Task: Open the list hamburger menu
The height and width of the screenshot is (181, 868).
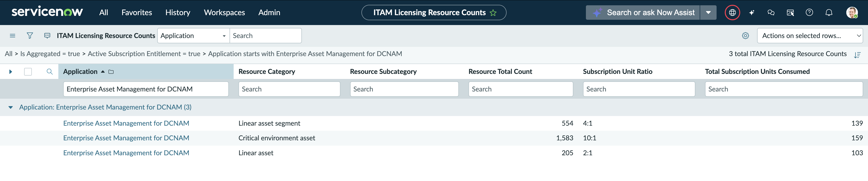Action: click(x=13, y=36)
